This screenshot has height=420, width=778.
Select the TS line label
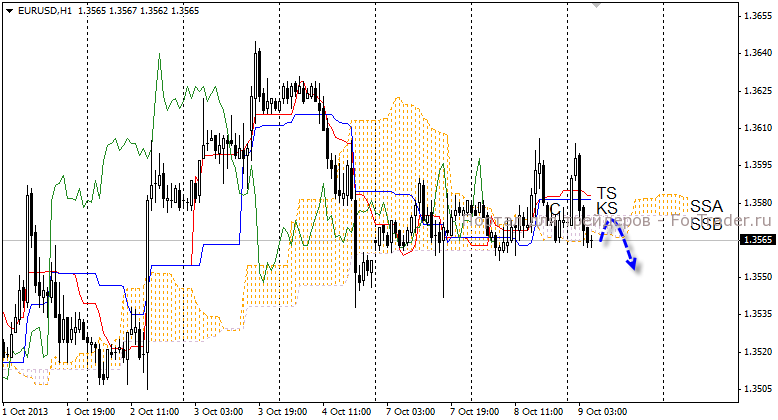[x=607, y=192]
